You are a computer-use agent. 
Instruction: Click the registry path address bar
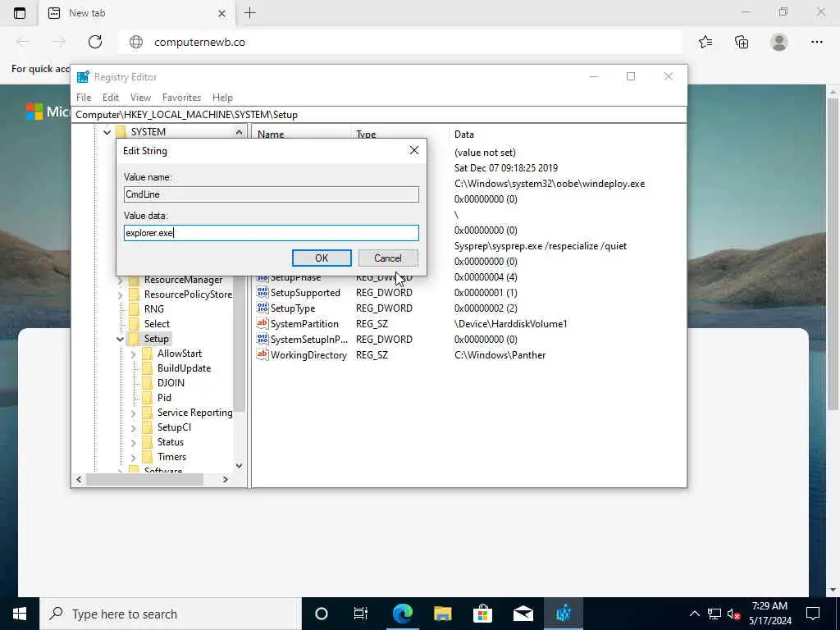click(x=378, y=115)
